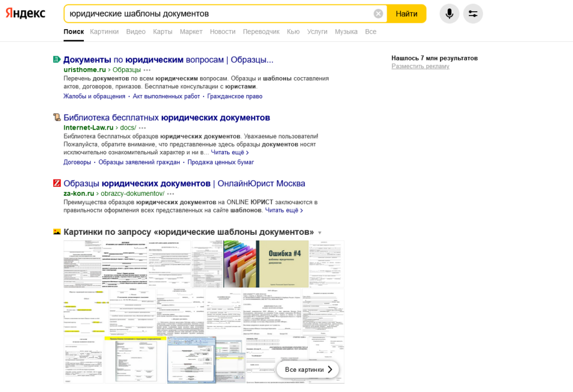Click the 'Все картинки' button
Image resolution: width=573 pixels, height=392 pixels.
pyautogui.click(x=308, y=369)
